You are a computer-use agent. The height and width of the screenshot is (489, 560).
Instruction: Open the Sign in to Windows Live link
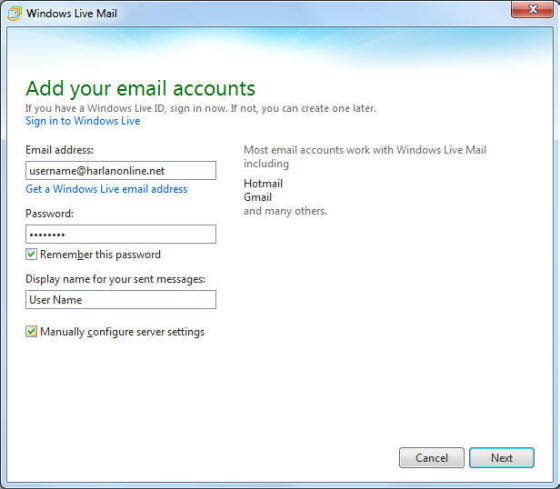pyautogui.click(x=82, y=121)
